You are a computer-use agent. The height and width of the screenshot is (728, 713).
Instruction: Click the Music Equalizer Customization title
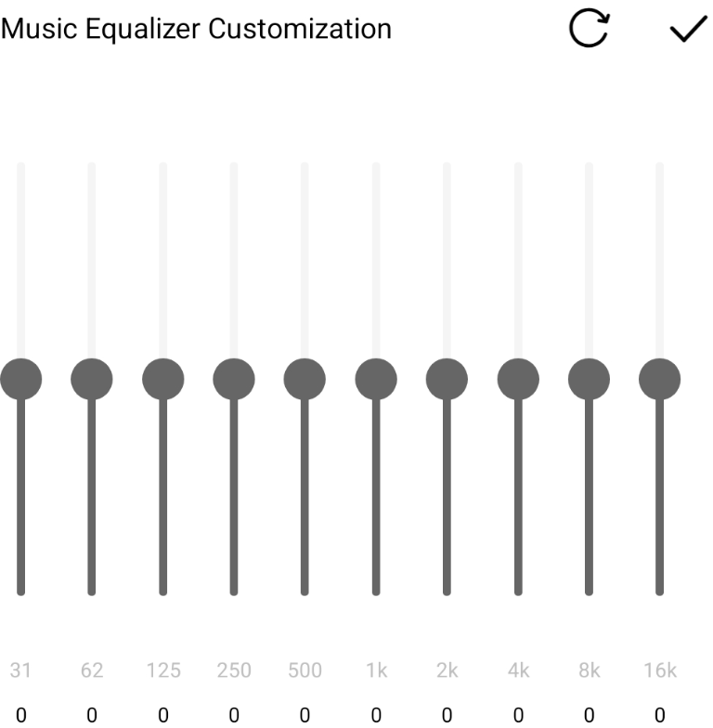(x=196, y=29)
